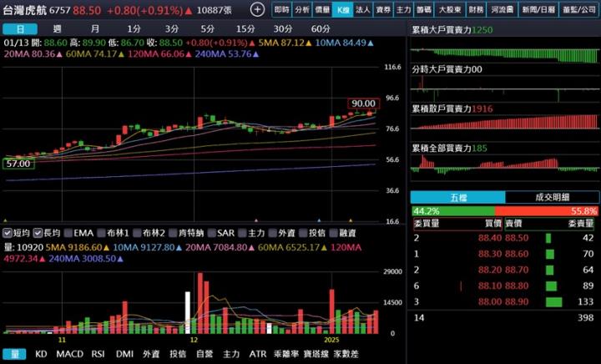This screenshot has width=601, height=364.
Task: Enable the EMA overlay checkbox
Action: 68,233
